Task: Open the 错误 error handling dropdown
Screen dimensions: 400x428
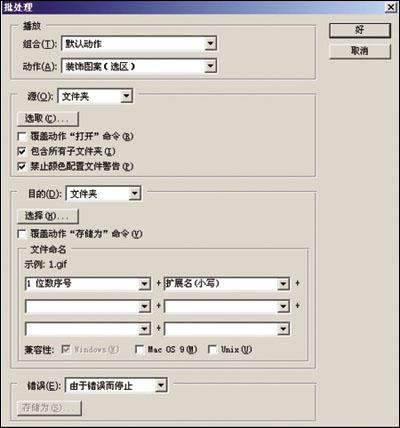Action: click(x=116, y=386)
